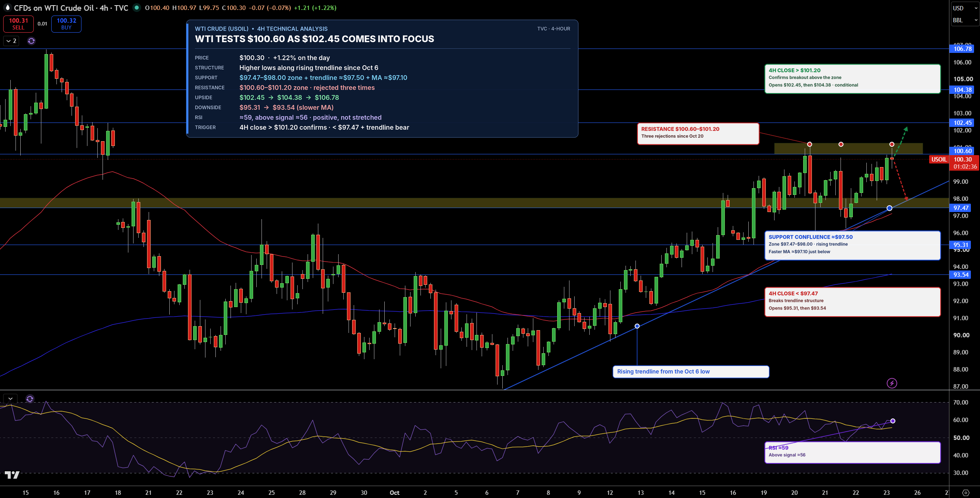Viewport: 980px width, 498px height.
Task: Click the open value O100.40
Action: [157, 8]
